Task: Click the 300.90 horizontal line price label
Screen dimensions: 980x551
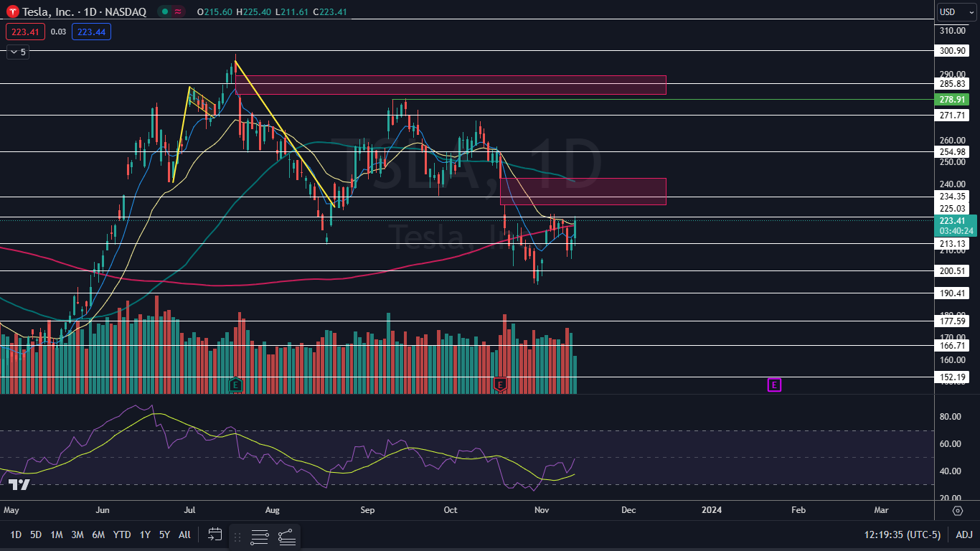Action: (953, 51)
